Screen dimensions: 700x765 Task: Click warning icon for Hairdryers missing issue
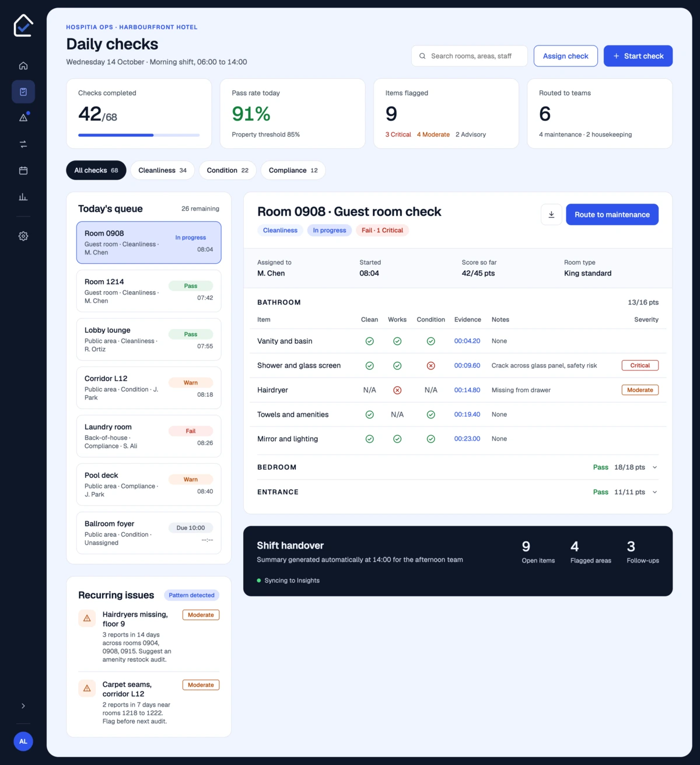click(x=87, y=618)
